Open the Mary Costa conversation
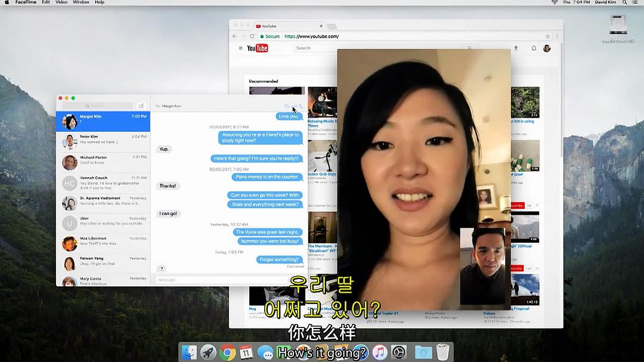The height and width of the screenshot is (362, 644). pyautogui.click(x=103, y=280)
